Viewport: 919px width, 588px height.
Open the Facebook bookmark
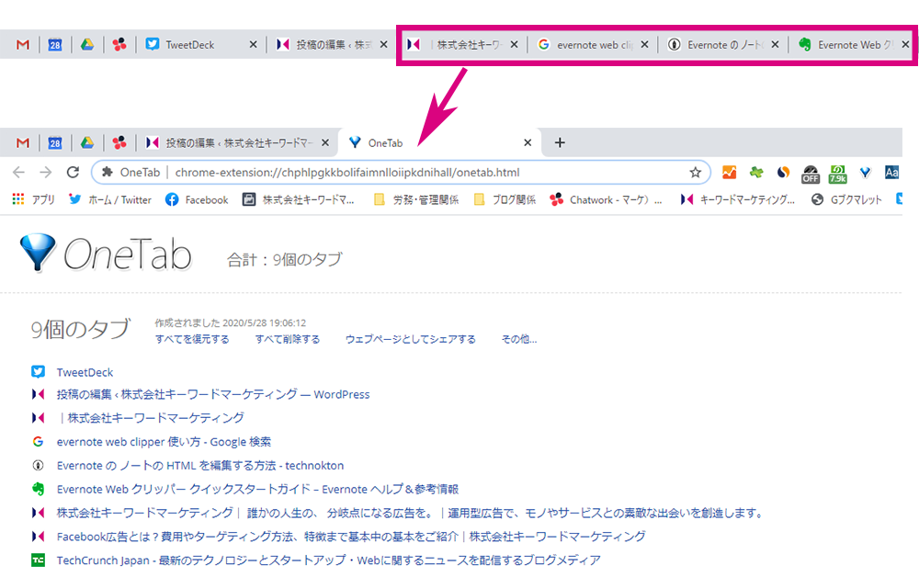pos(197,199)
